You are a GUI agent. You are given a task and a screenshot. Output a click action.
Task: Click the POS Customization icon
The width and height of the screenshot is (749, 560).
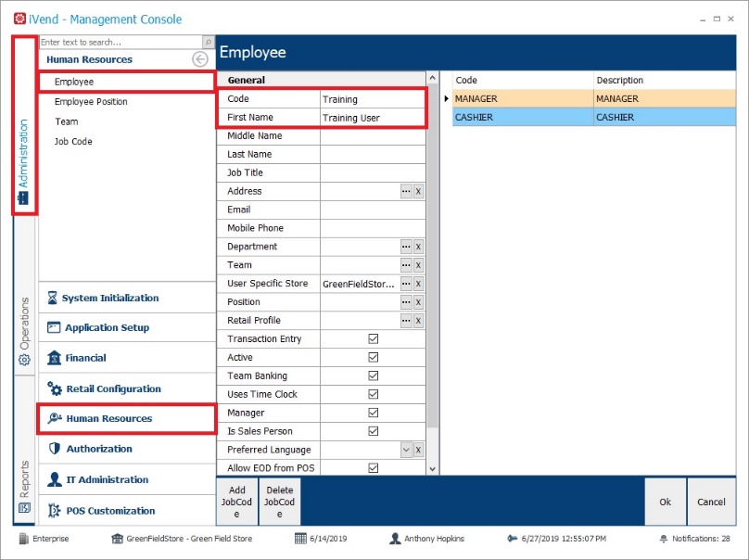click(54, 510)
